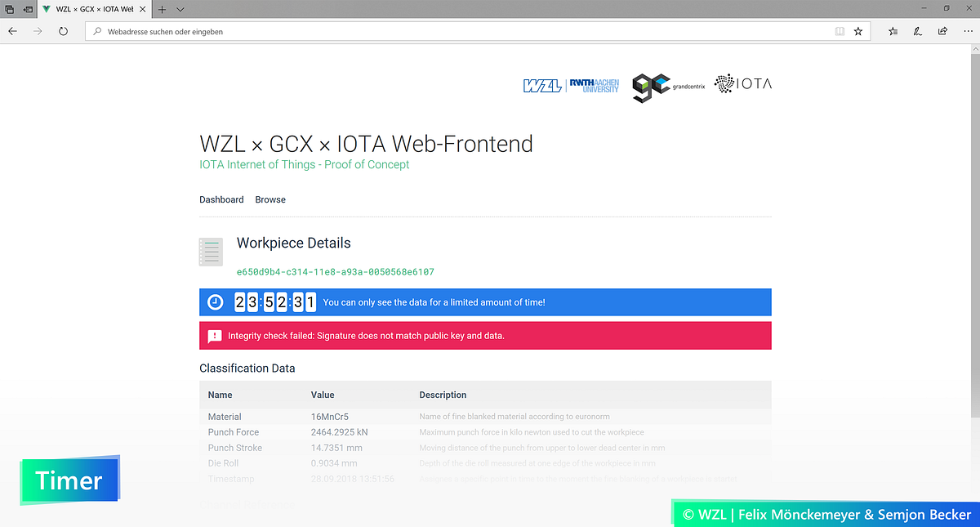Click the 23:52:31 countdown timer
The width and height of the screenshot is (980, 527).
275,302
